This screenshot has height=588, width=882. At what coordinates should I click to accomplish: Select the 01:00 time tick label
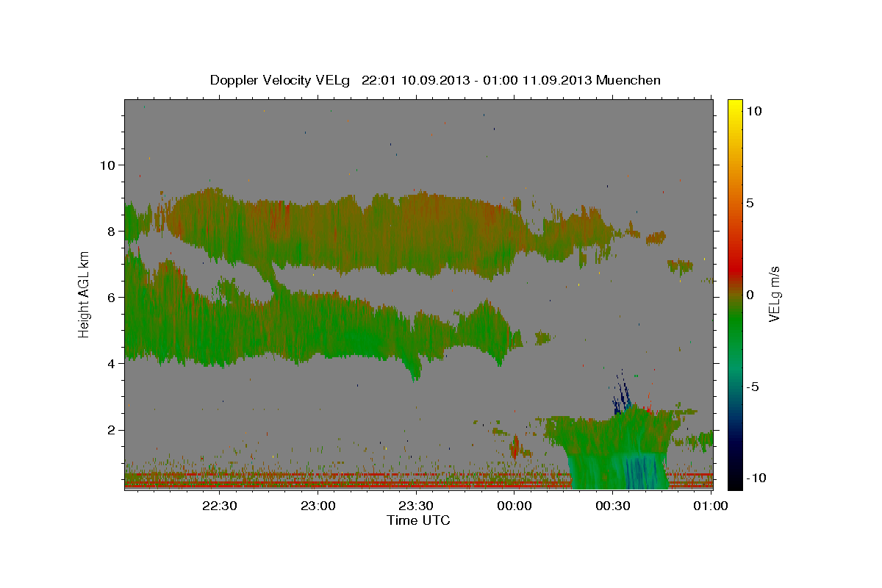pos(710,506)
